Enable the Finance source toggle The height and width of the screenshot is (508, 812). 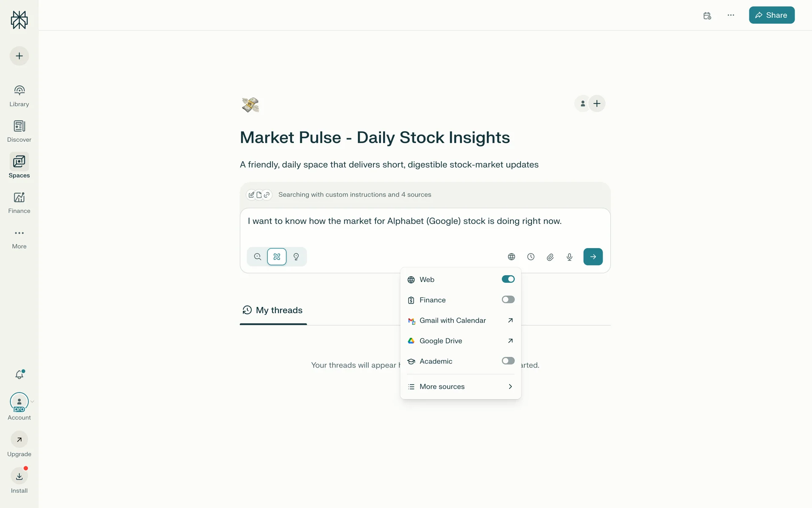tap(508, 300)
